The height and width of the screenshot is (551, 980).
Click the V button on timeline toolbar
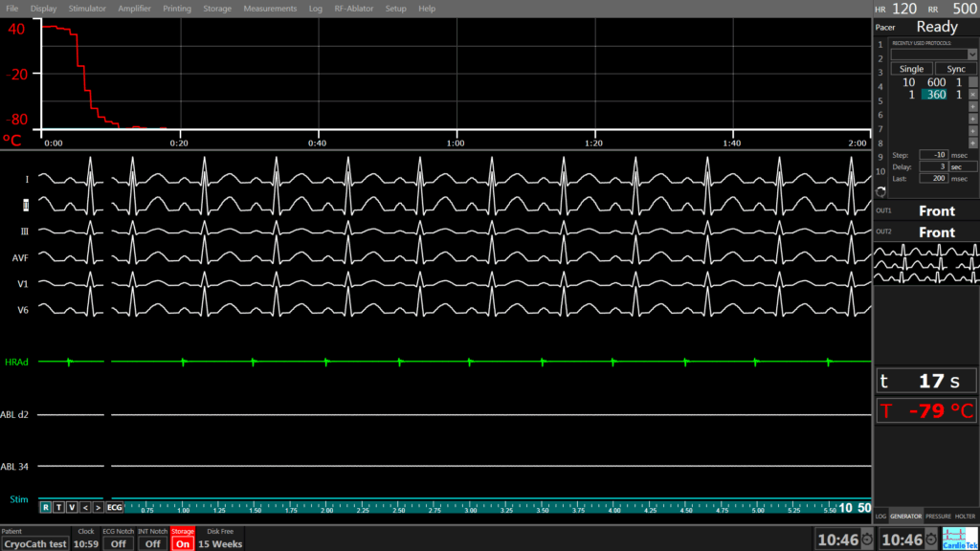(72, 507)
